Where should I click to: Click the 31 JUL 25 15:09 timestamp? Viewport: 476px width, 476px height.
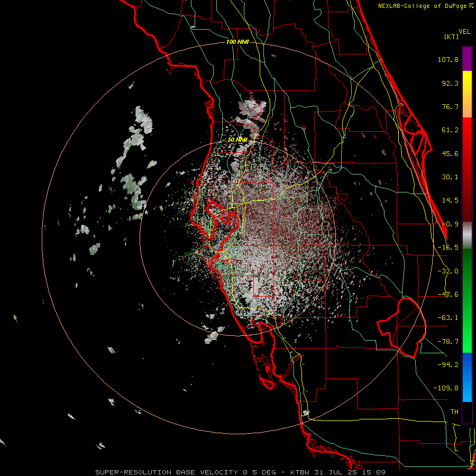[x=349, y=472]
